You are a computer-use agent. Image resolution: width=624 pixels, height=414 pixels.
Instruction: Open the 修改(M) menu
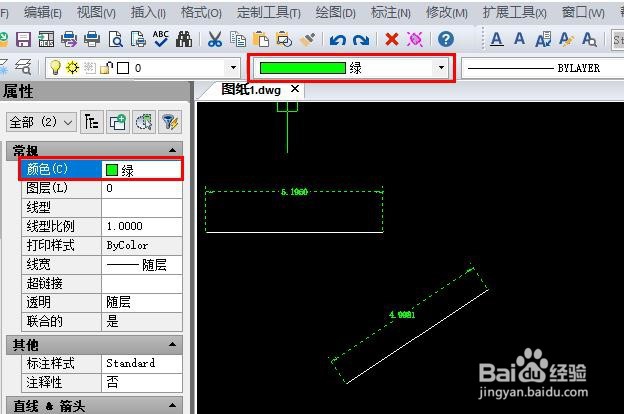coord(447,13)
